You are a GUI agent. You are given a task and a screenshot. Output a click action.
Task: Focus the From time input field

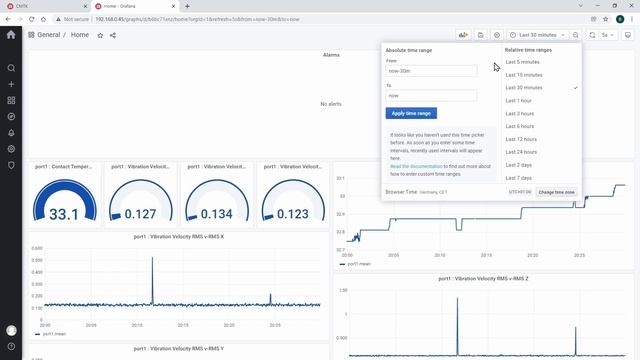[431, 71]
